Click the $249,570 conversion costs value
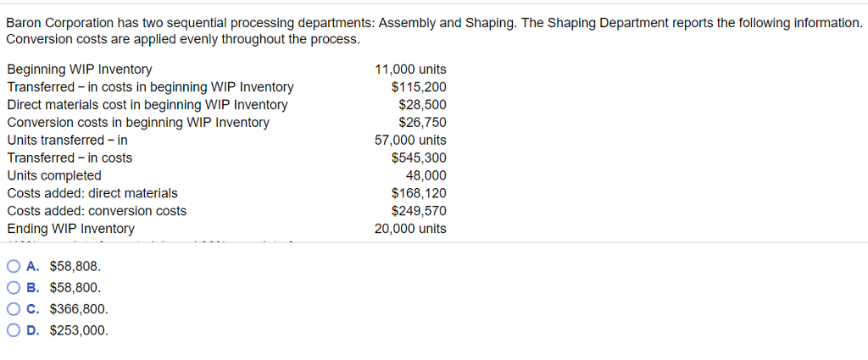The height and width of the screenshot is (360, 868). 419,211
